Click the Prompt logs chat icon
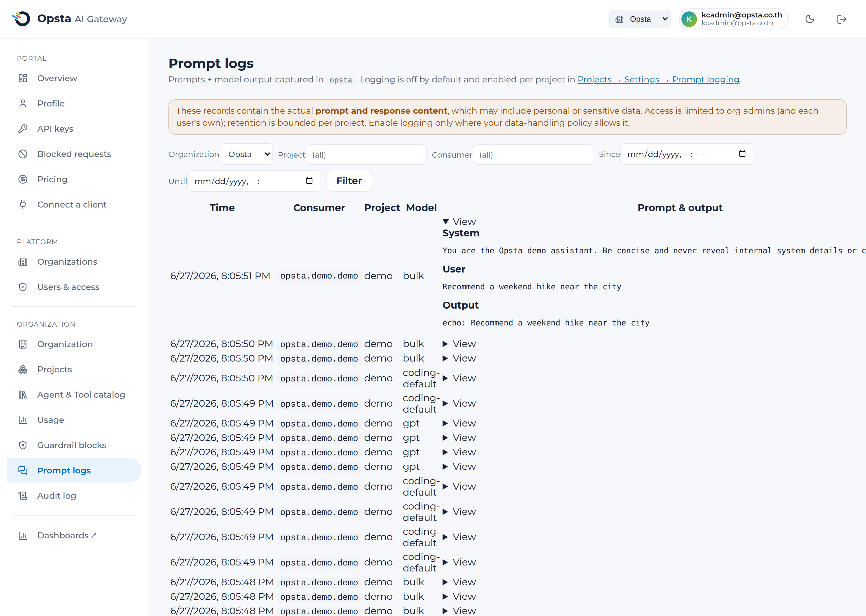The height and width of the screenshot is (616, 866). pos(23,470)
